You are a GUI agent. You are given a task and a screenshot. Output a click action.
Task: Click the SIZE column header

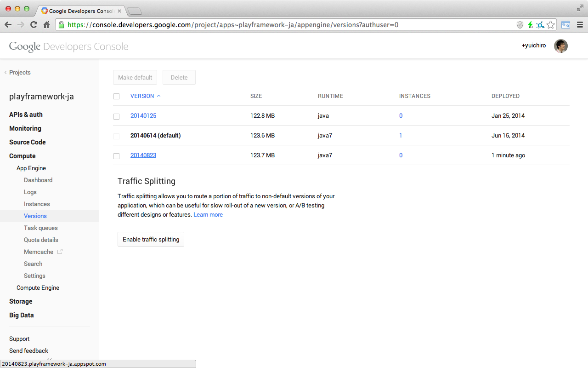[256, 96]
